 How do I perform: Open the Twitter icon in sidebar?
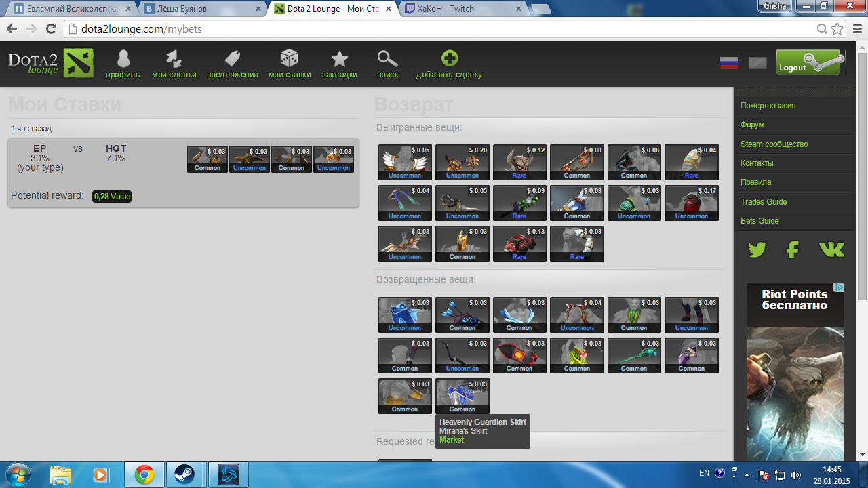coord(757,249)
